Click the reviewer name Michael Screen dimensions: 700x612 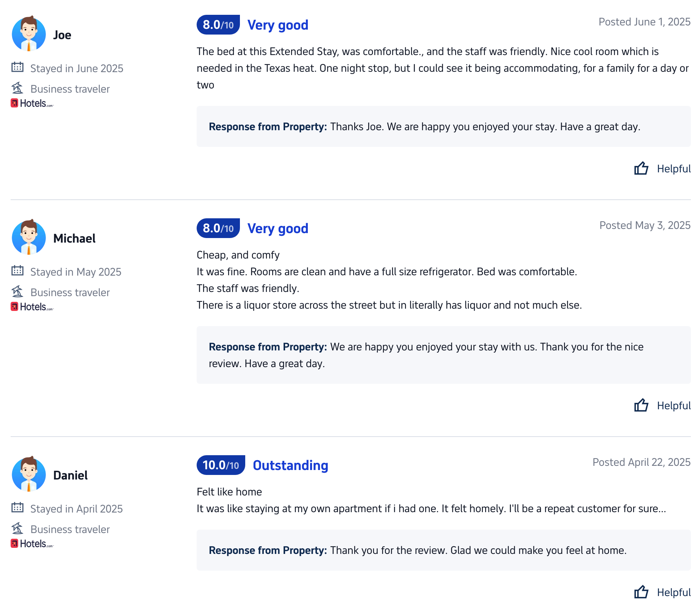pyautogui.click(x=74, y=238)
